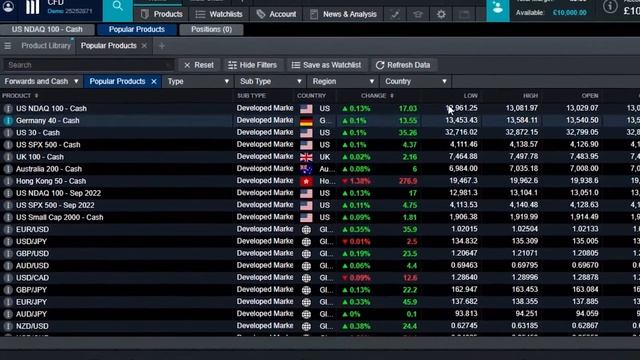Open the settings gear icon
Image resolution: width=640 pixels, height=360 pixels.
[x=441, y=14]
